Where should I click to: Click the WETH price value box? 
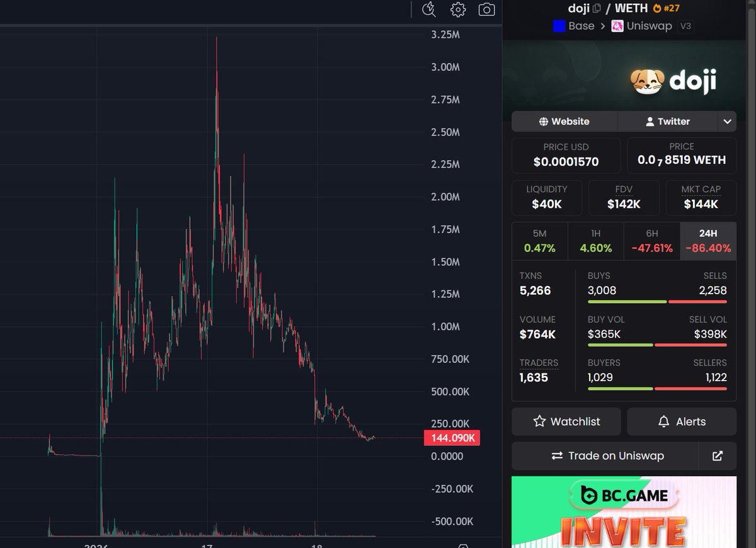click(x=682, y=155)
